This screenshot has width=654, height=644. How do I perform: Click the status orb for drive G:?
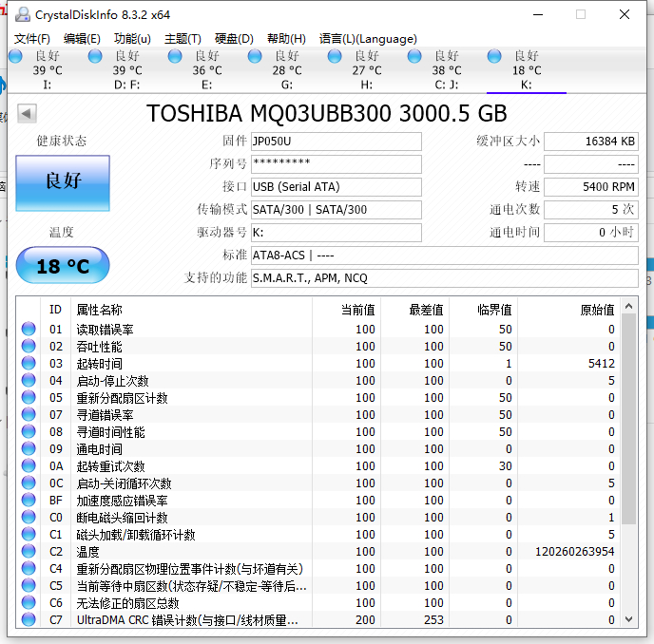(x=255, y=56)
